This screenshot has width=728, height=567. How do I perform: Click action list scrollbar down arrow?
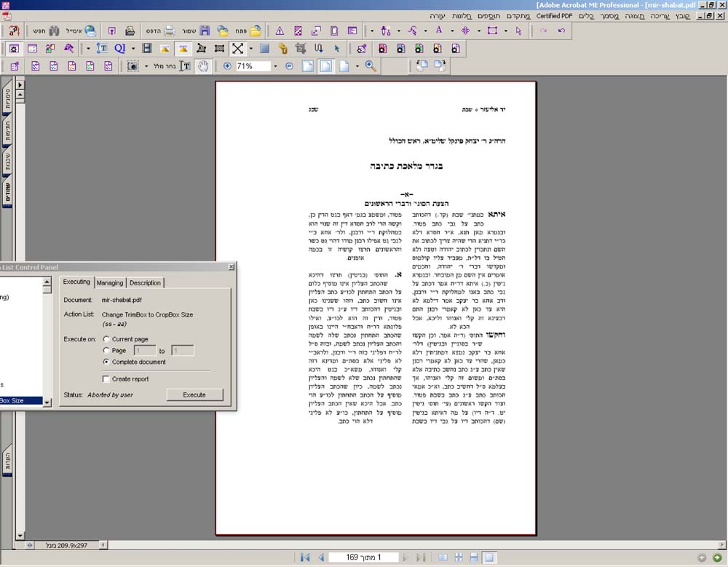47,403
